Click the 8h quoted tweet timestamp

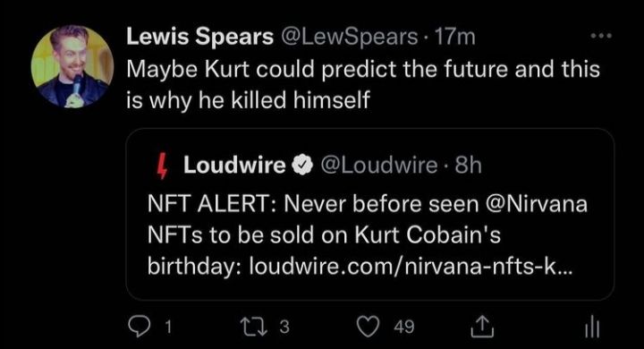pos(468,166)
